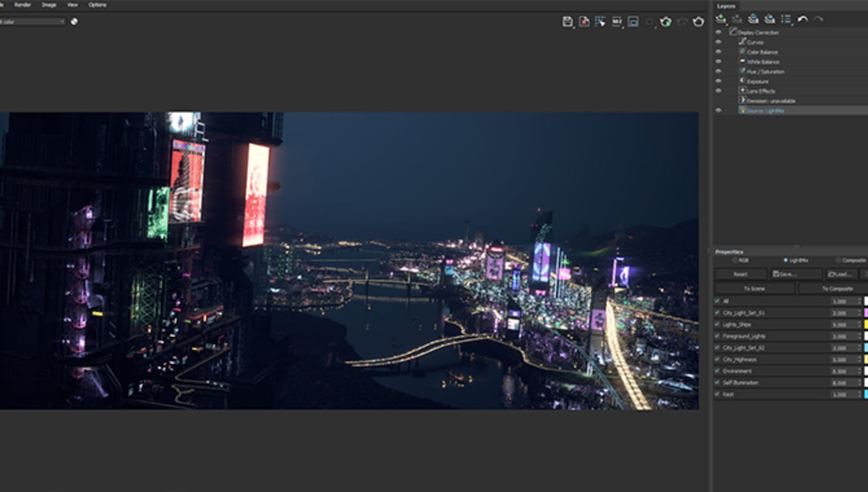Image resolution: width=868 pixels, height=492 pixels.
Task: Click the To Scene button
Action: [755, 288]
